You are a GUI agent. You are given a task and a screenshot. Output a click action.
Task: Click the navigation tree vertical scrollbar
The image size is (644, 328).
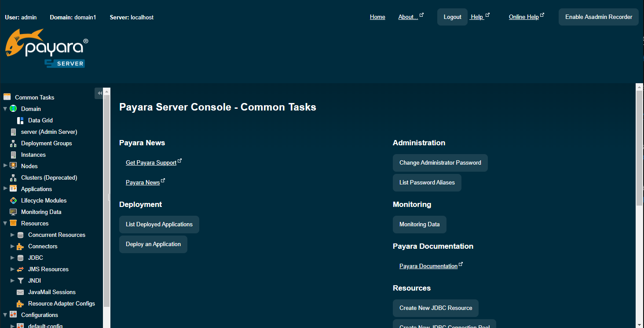pos(106,200)
